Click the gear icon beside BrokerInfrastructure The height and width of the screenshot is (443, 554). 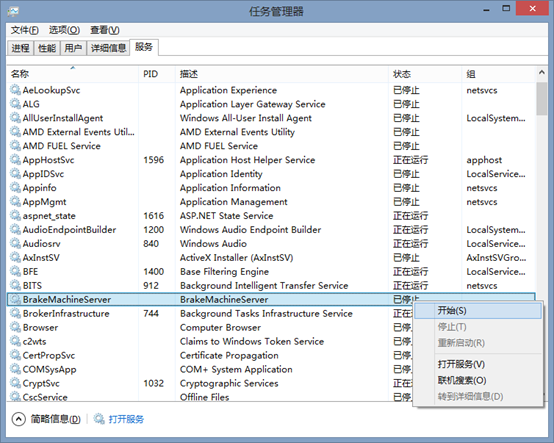tap(15, 313)
